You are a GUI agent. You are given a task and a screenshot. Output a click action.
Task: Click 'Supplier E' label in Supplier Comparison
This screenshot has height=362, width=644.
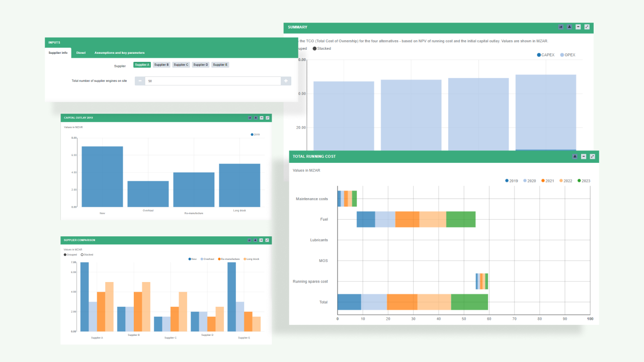[244, 338]
